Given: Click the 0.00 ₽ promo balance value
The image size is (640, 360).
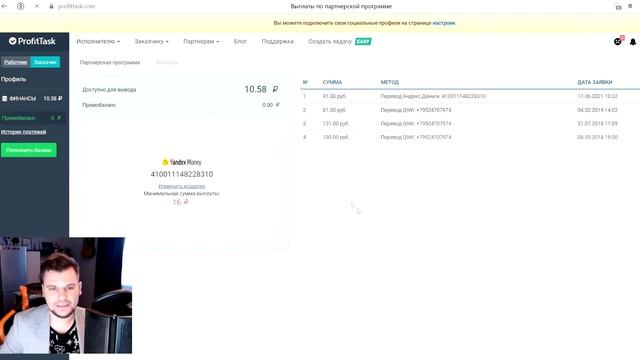Looking at the screenshot, I should click(271, 105).
